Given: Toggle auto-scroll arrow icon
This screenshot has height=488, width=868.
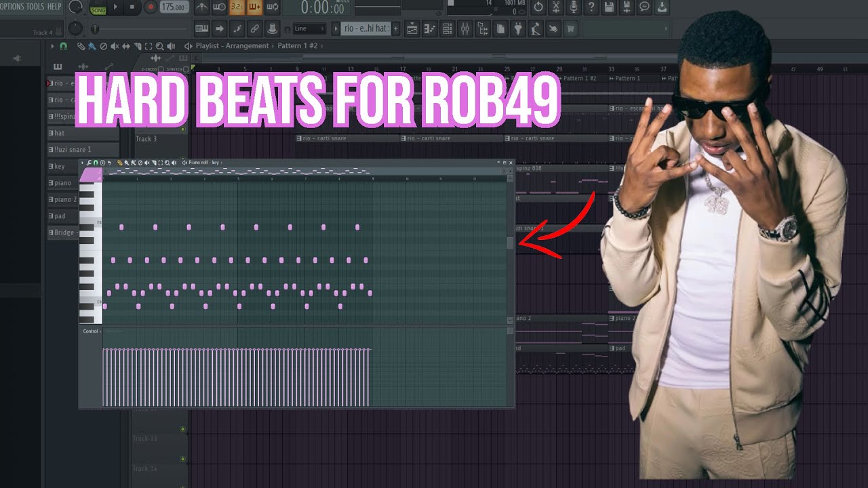Looking at the screenshot, I should [219, 28].
